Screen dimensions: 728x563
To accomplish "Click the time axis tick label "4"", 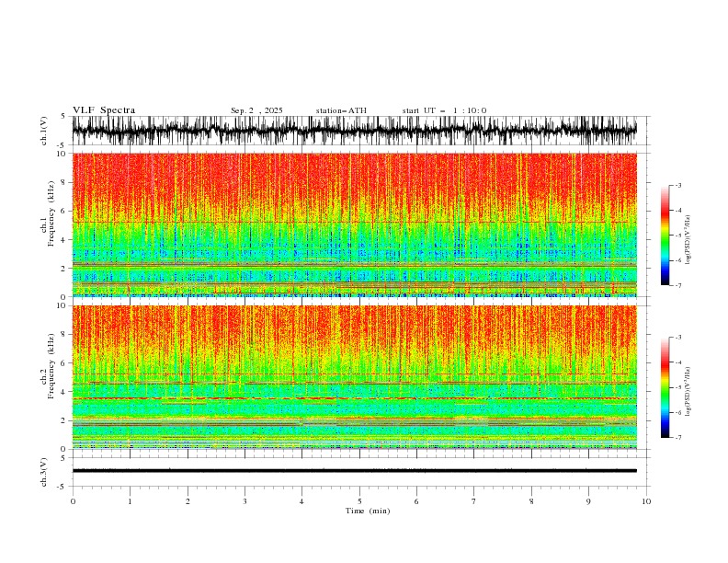I will 301,501.
